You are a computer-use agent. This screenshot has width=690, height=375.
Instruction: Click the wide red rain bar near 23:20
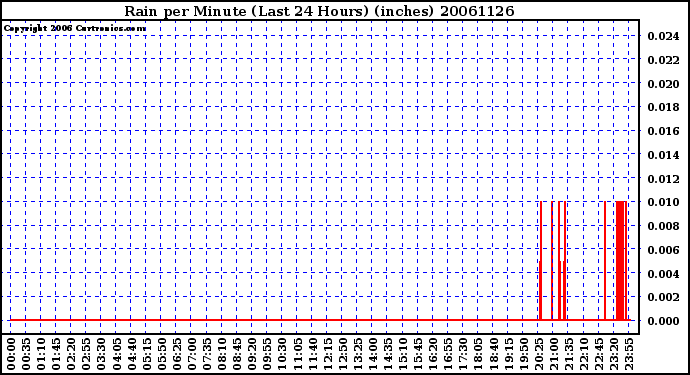click(620, 261)
